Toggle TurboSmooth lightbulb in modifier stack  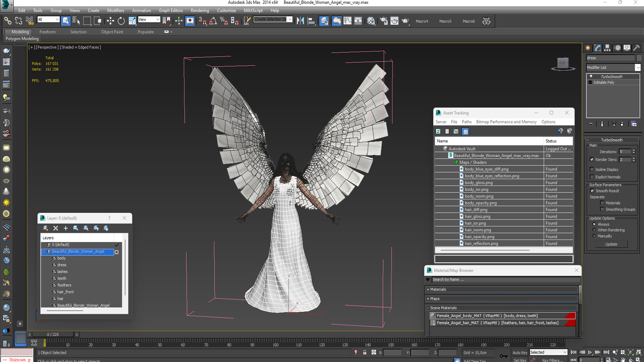point(591,76)
